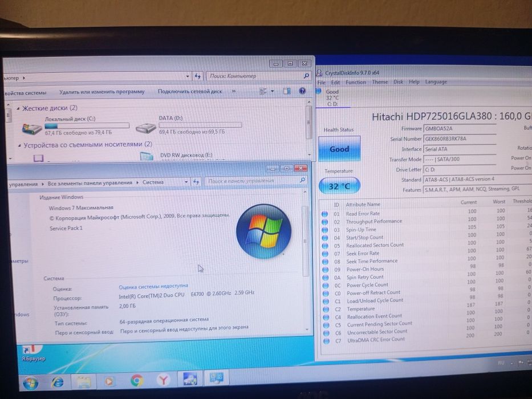Expand the Система address history dropdown
The image size is (532, 399).
(186, 182)
